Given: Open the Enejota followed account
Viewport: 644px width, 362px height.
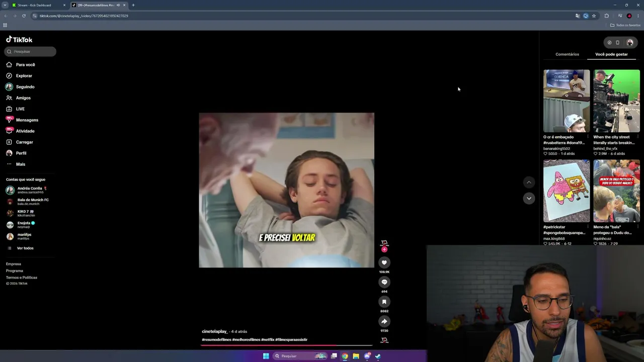Looking at the screenshot, I should [21, 225].
